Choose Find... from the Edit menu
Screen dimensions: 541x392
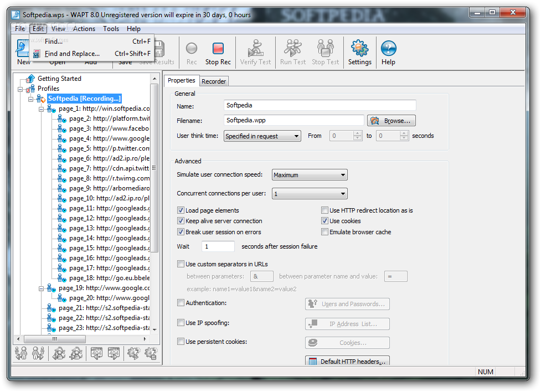[92, 42]
